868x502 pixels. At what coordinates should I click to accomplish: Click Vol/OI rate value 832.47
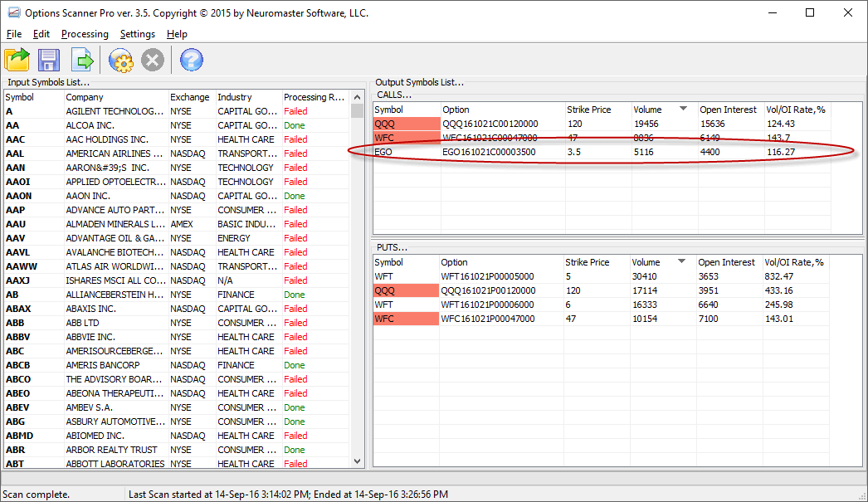click(x=779, y=277)
